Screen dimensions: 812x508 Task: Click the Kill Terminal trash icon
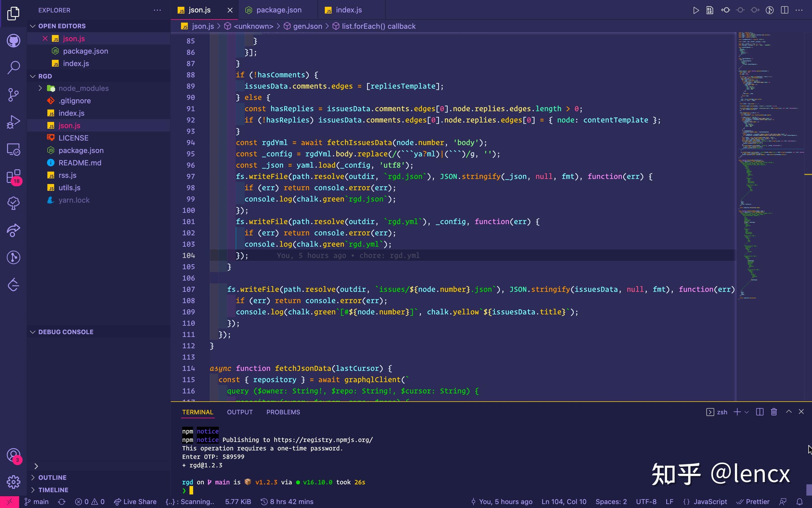[x=774, y=412]
